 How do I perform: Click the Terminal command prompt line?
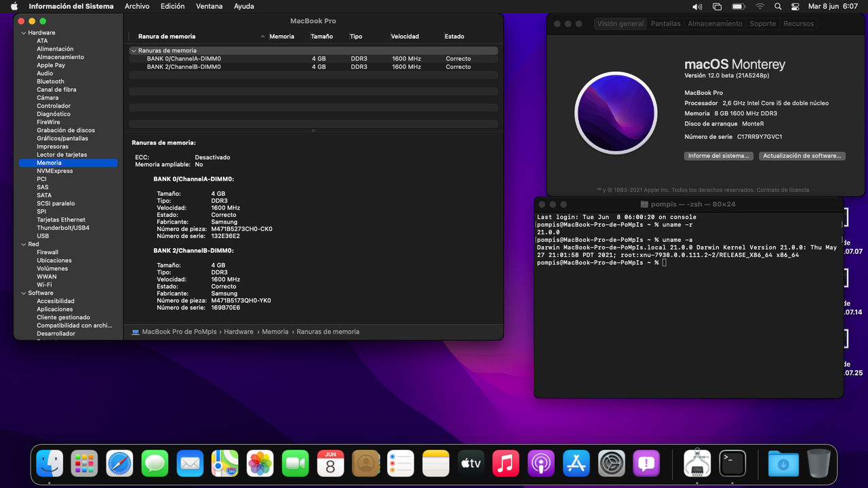pos(601,262)
